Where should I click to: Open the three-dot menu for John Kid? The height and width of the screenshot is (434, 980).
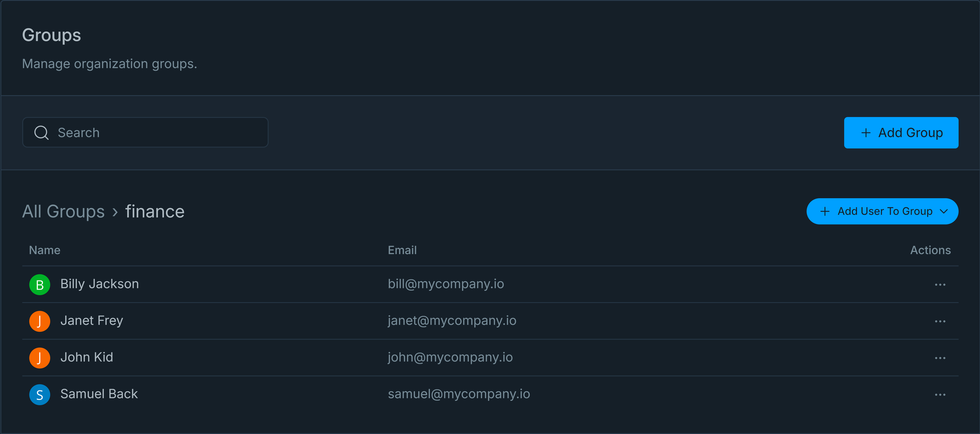point(940,358)
